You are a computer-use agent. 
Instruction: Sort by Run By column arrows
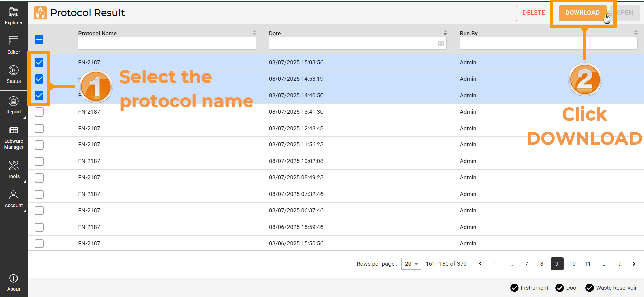636,33
